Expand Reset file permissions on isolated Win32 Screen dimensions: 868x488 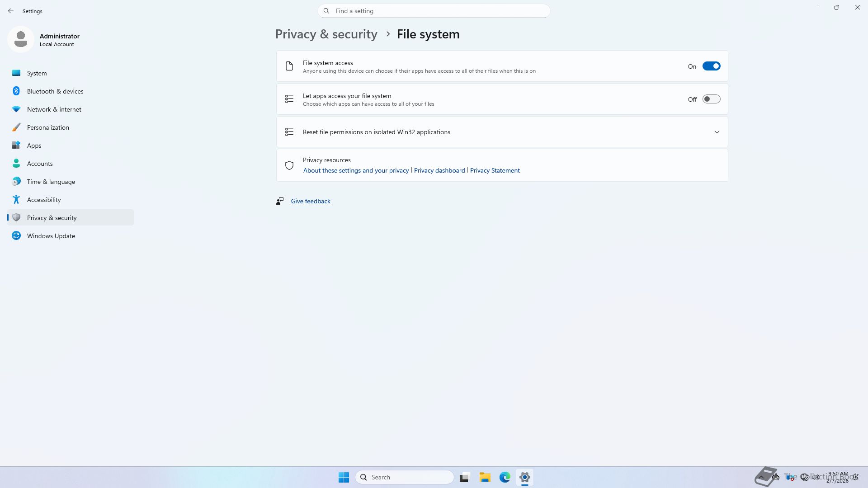coord(717,132)
